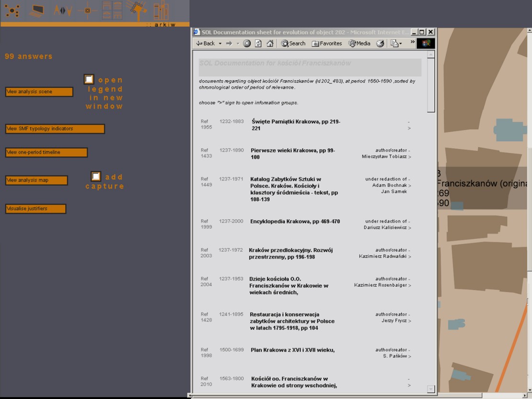
Task: Select the crosshair target icon in arkiw toolbar
Action: (x=88, y=11)
